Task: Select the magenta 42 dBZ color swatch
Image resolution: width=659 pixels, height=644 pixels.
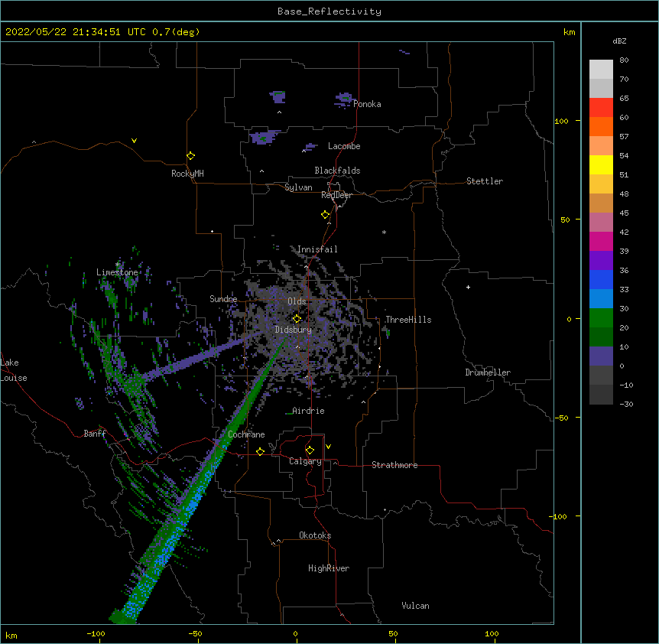Action: pyautogui.click(x=601, y=241)
